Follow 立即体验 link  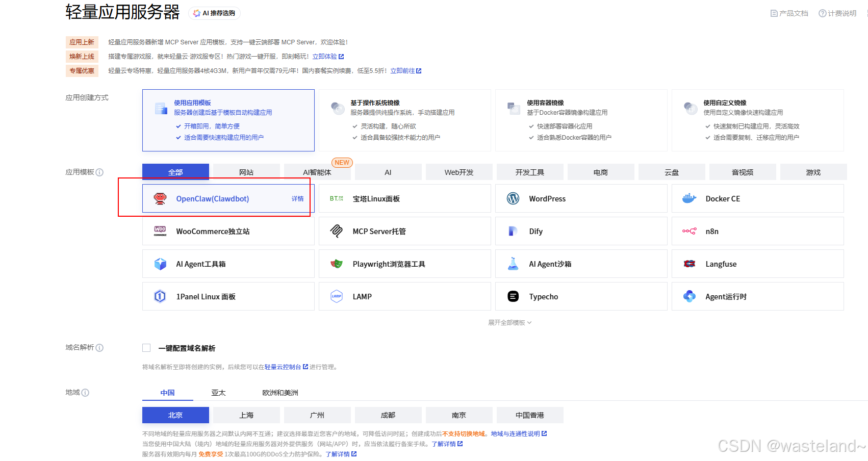328,57
